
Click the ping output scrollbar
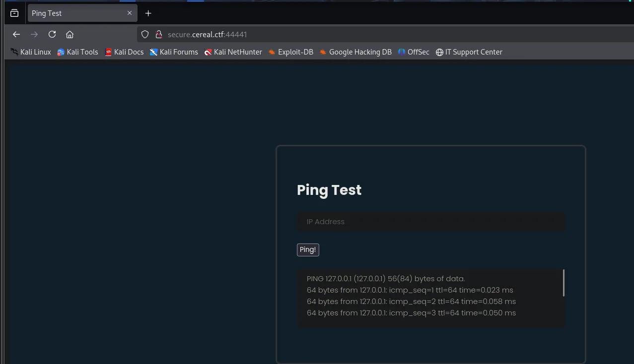click(x=564, y=283)
